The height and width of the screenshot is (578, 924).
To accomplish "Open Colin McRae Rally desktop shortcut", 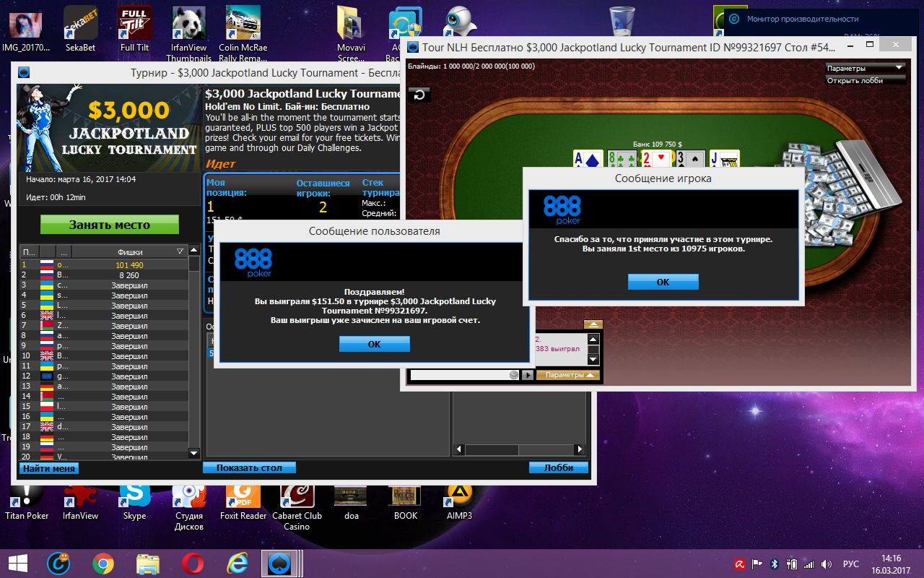I will pos(243,34).
